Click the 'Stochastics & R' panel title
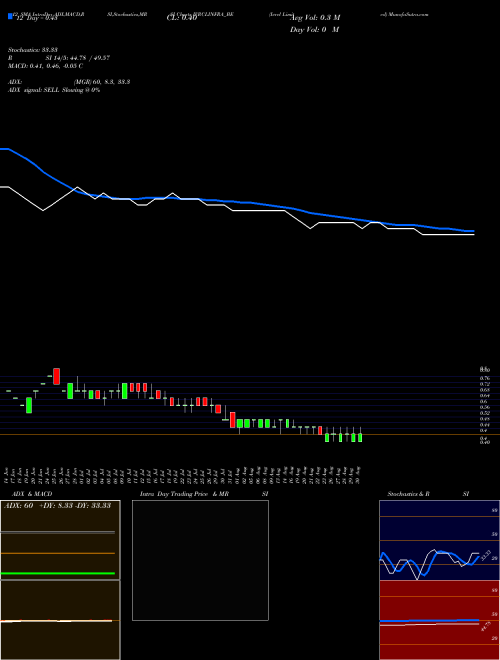The image size is (500, 660). [x=409, y=494]
